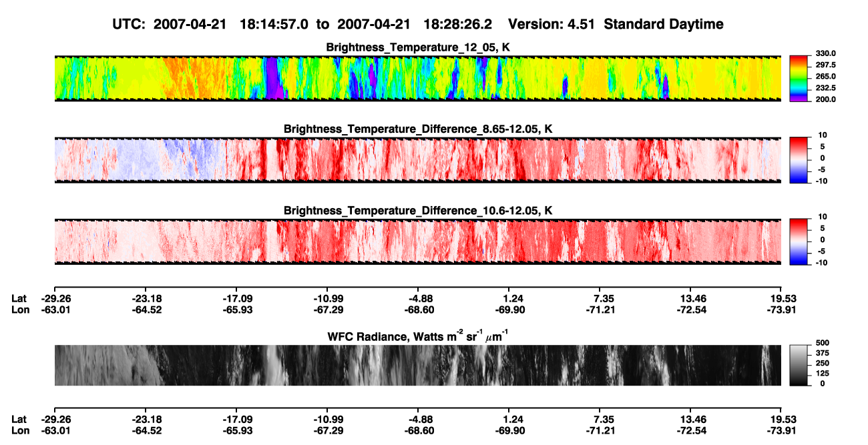Click latitude -29.26 under the 10.6-12.05 panel
868x445 pixels.
pyautogui.click(x=55, y=298)
